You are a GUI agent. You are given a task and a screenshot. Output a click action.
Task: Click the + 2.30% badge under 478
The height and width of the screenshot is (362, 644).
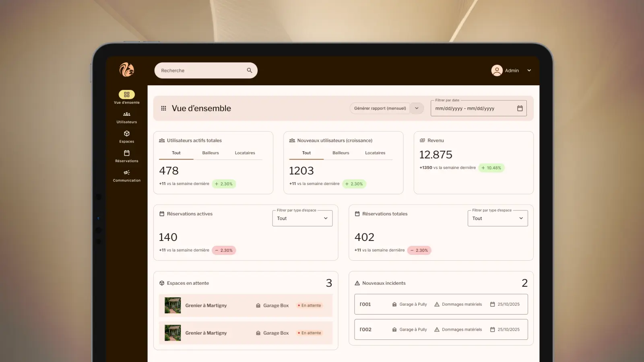click(x=224, y=184)
